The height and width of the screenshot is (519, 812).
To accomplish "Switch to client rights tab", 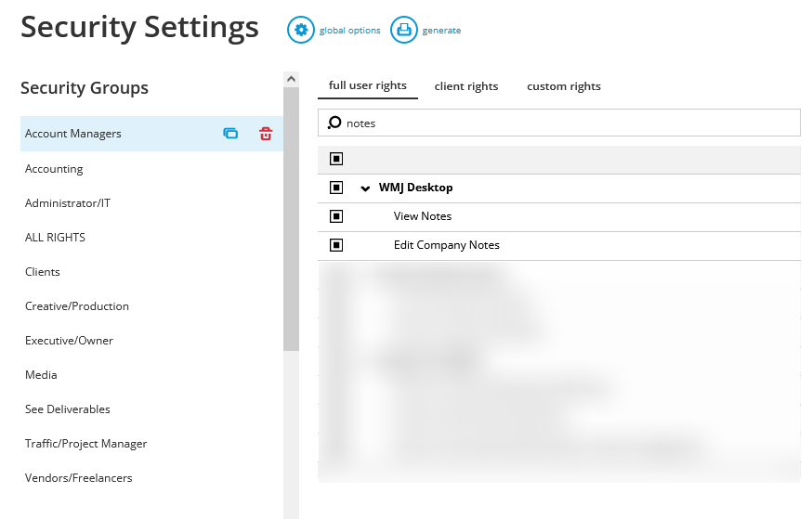I will tap(466, 86).
